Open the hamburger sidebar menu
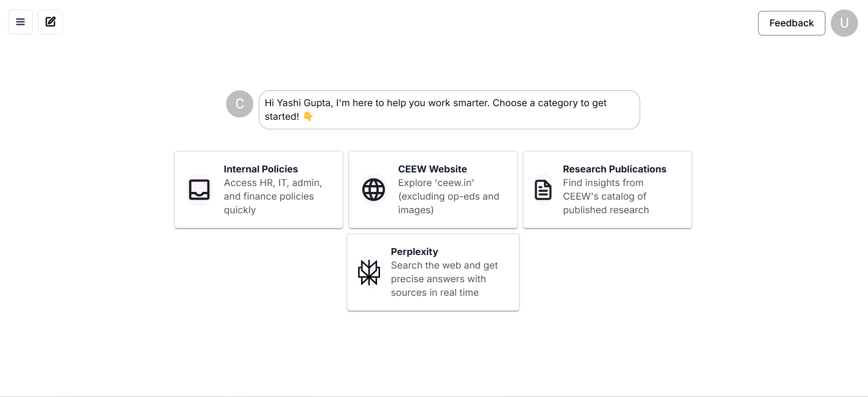Viewport: 868px width, 397px height. (20, 22)
